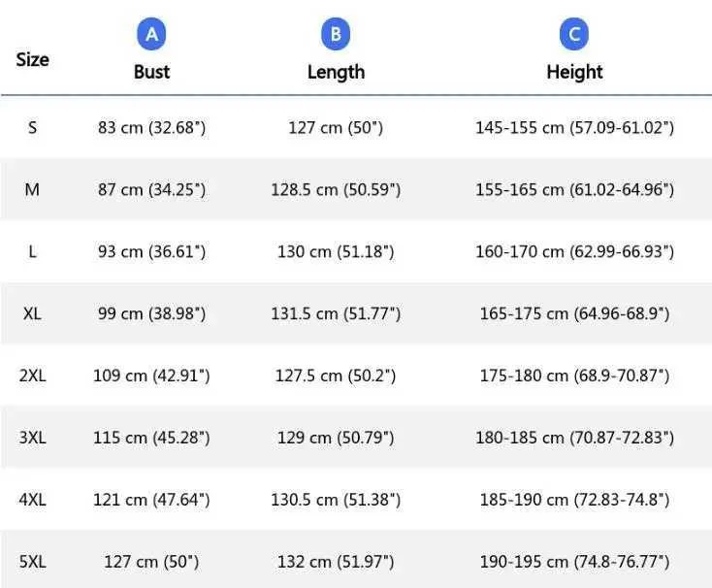Select the 160-170 cm height cell
The height and width of the screenshot is (588, 712).
click(x=574, y=251)
